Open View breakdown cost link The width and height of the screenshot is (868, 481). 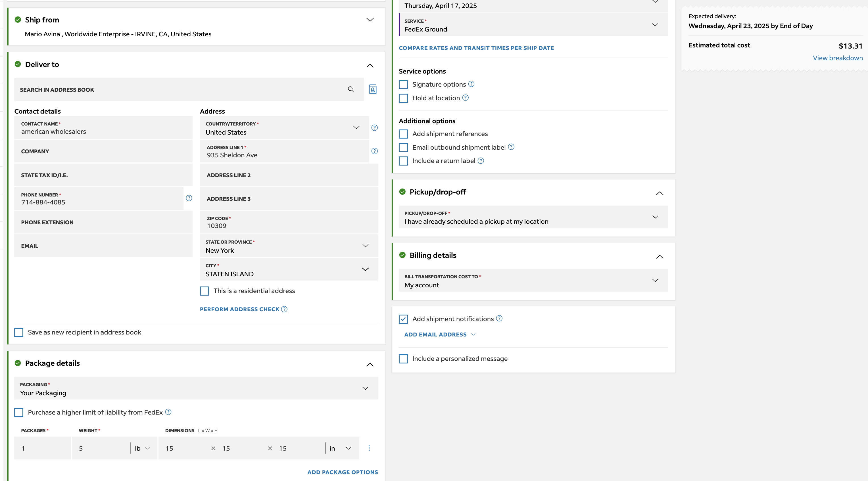click(838, 58)
